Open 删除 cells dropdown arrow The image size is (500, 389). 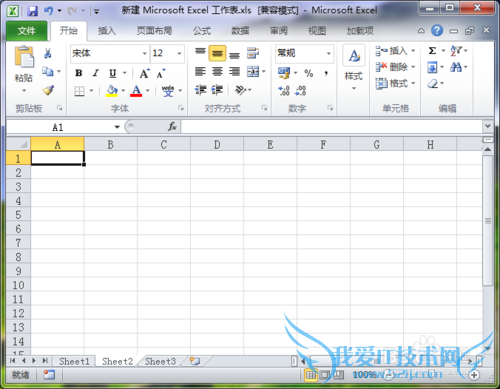[x=413, y=67]
